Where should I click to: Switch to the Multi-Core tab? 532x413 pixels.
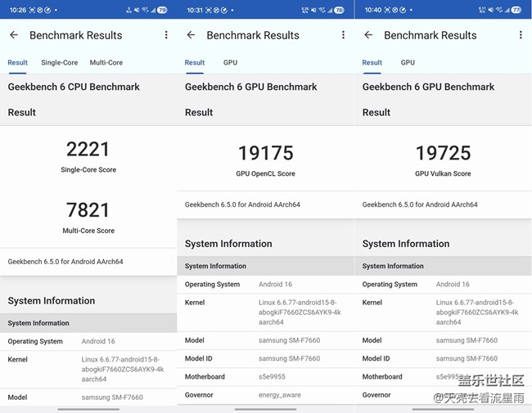[106, 62]
